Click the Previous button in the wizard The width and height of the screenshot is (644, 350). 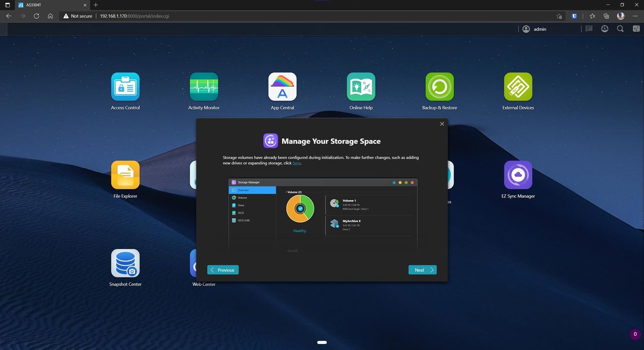(x=223, y=270)
